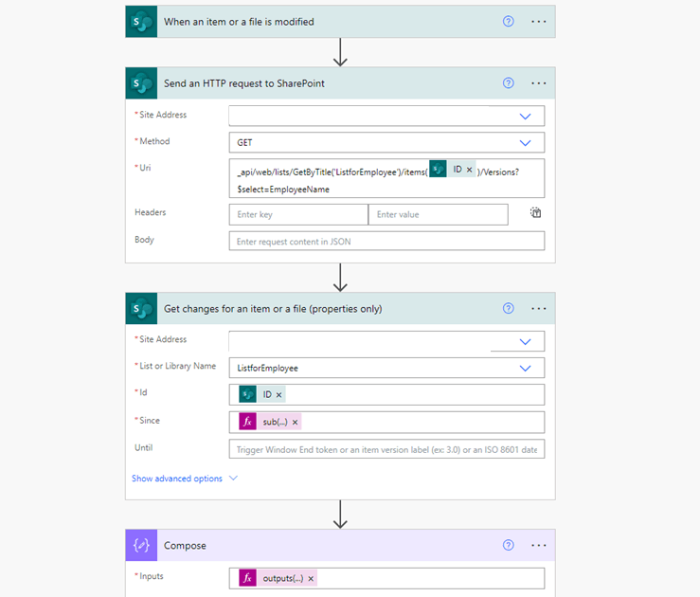Expand Show advanced options chevron
700x597 pixels.
(x=233, y=479)
